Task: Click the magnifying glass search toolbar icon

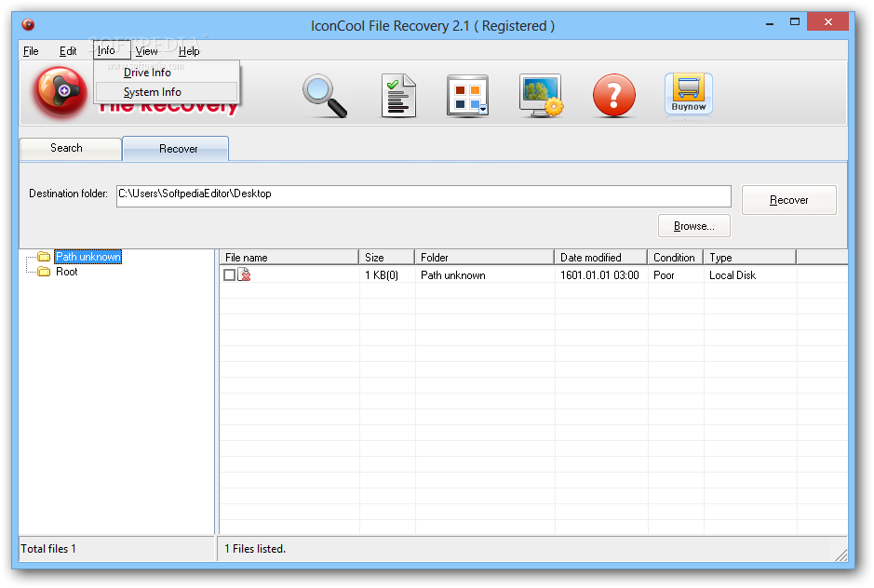Action: click(325, 96)
